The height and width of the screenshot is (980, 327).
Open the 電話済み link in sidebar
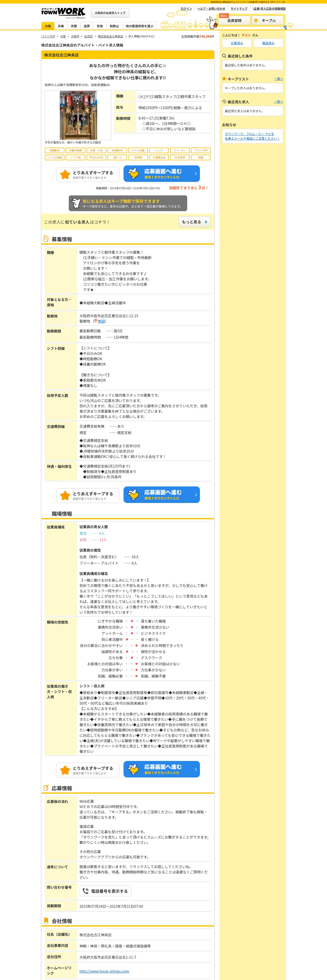click(268, 43)
